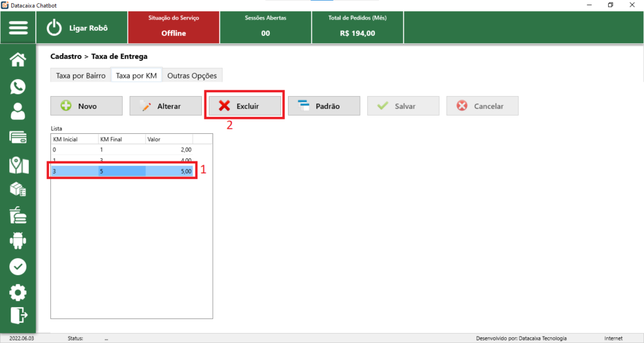Open the Android robot icon
644x343 pixels.
click(18, 241)
